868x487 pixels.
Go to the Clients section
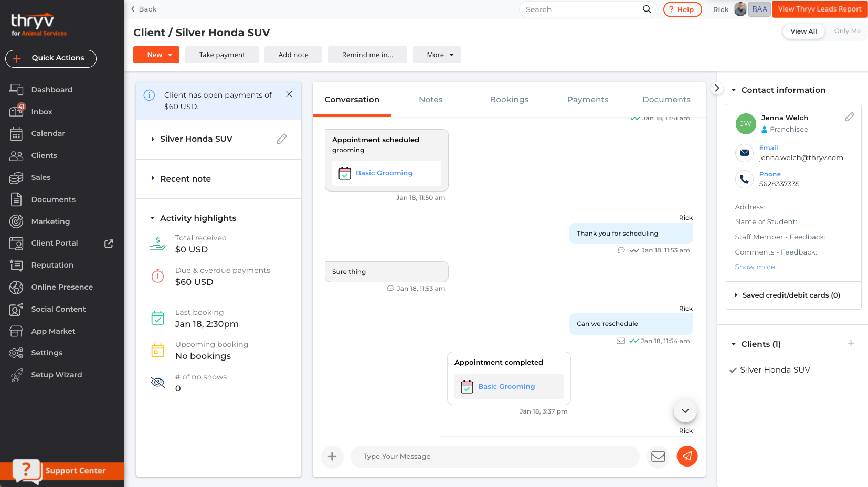[x=44, y=155]
